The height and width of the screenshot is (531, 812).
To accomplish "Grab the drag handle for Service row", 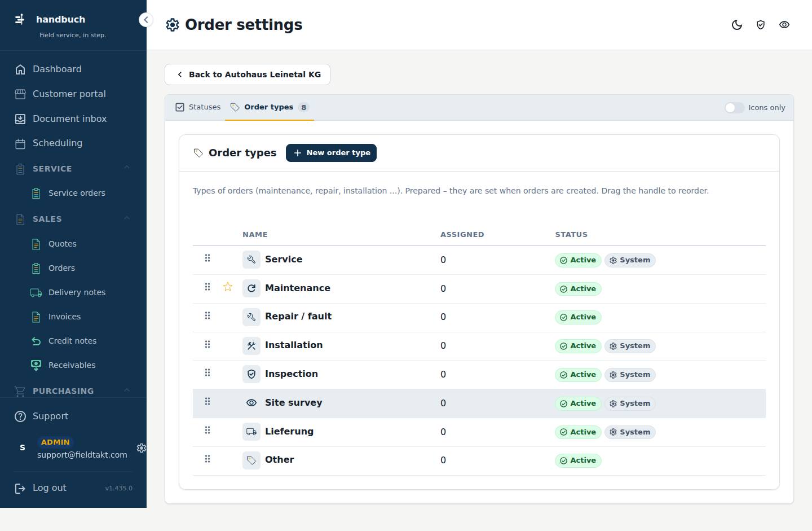I will tap(208, 258).
